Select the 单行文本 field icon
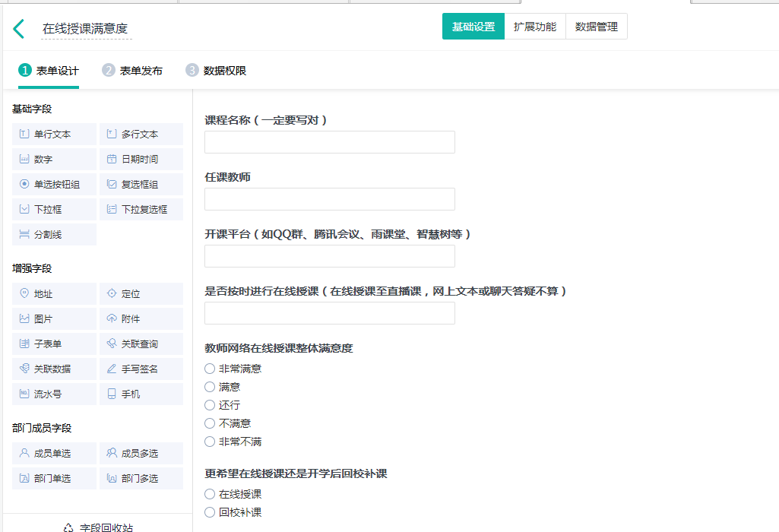 click(x=25, y=135)
